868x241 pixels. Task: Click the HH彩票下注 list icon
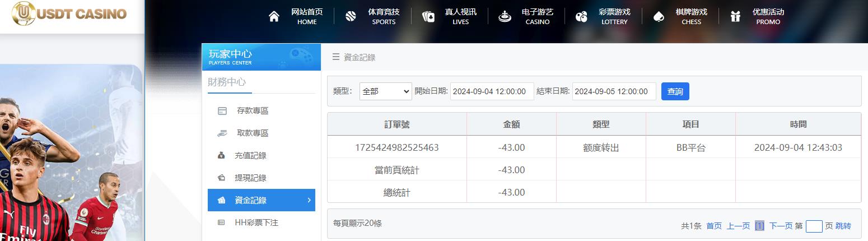[221, 223]
